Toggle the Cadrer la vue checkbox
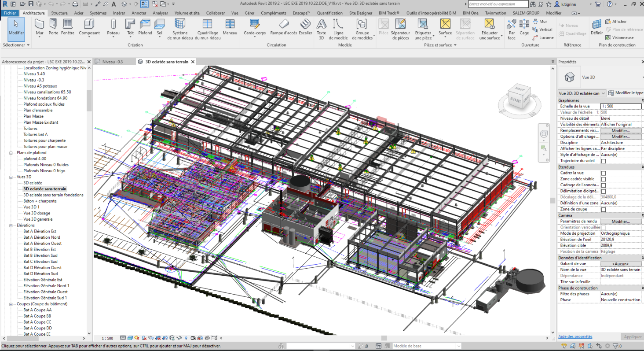The width and height of the screenshot is (644, 351). click(604, 173)
